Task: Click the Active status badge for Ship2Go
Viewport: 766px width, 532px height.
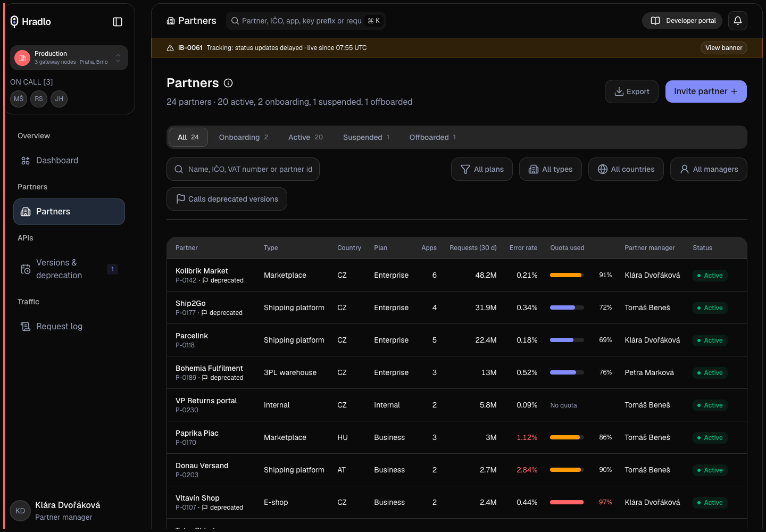Action: click(710, 308)
